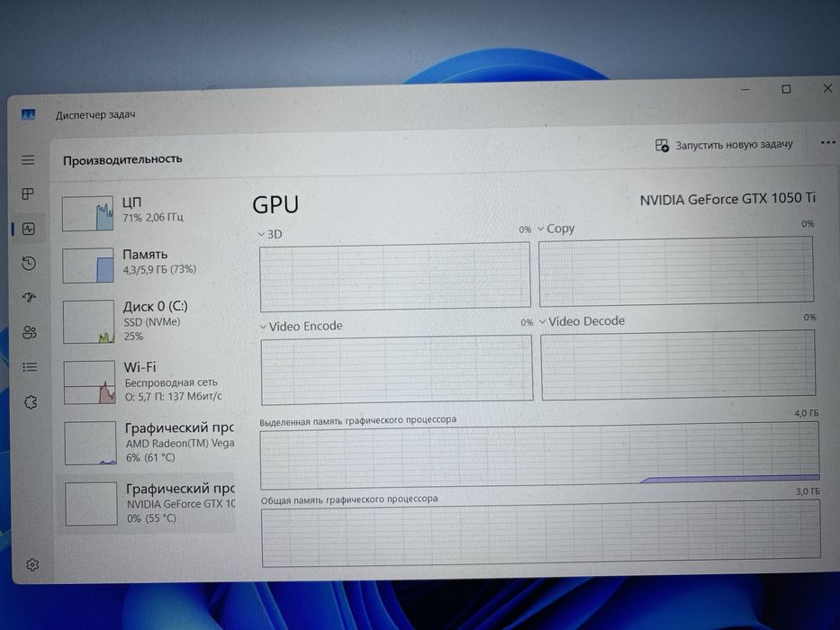Click the 71% 2,06 ГГц CPU value
Viewport: 840px width, 630px height.
pos(153,218)
